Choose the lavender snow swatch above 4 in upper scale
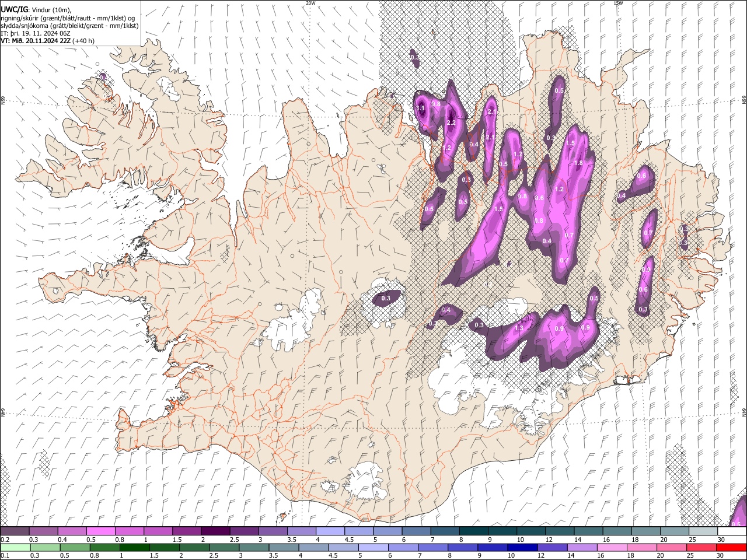The image size is (747, 560). pos(330,531)
